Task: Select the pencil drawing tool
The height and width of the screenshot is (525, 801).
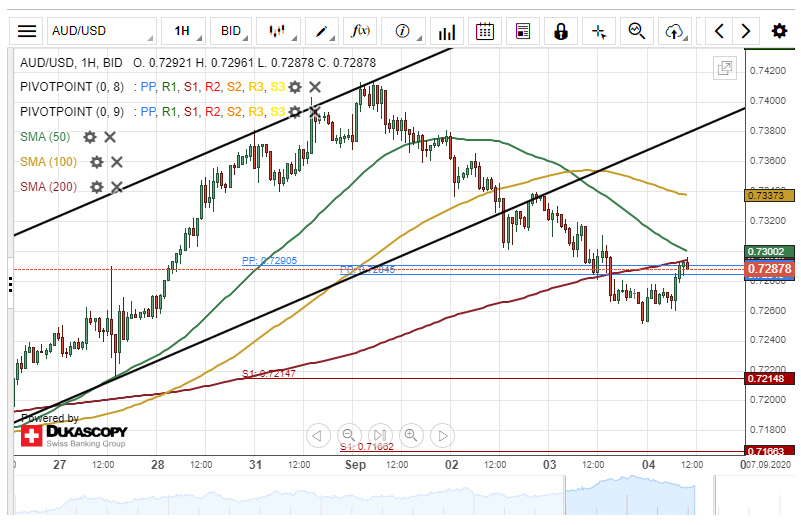Action: click(322, 31)
